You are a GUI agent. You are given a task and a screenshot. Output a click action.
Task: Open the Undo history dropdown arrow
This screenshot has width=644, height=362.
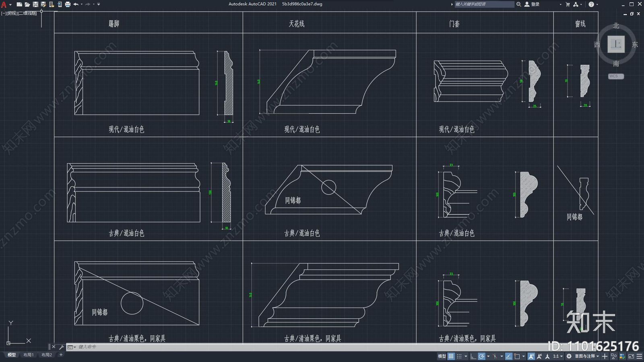[82, 4]
